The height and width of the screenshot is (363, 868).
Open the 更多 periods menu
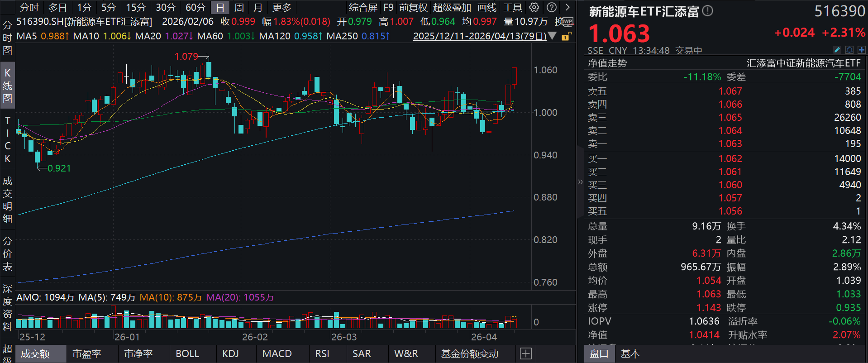point(281,7)
